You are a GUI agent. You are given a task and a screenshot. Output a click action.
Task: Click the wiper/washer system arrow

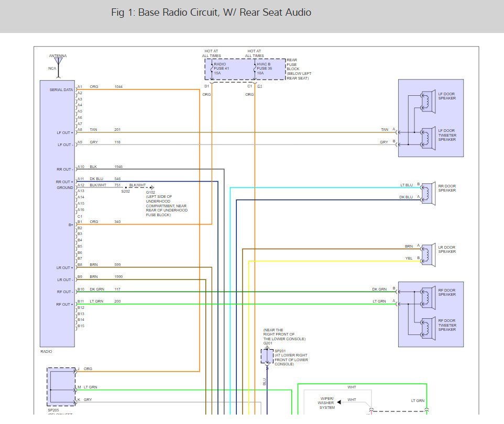click(339, 402)
